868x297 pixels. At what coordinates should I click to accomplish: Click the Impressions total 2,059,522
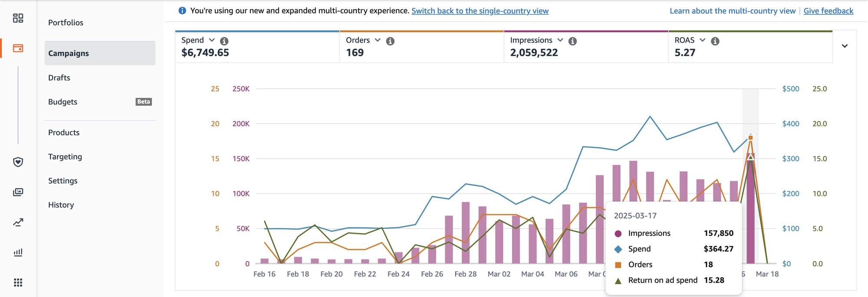534,53
